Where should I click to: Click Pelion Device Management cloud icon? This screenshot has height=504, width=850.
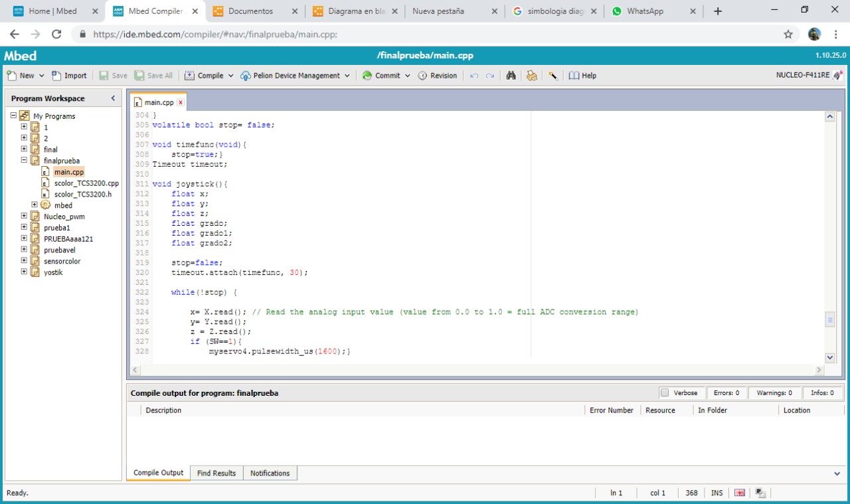(x=246, y=76)
